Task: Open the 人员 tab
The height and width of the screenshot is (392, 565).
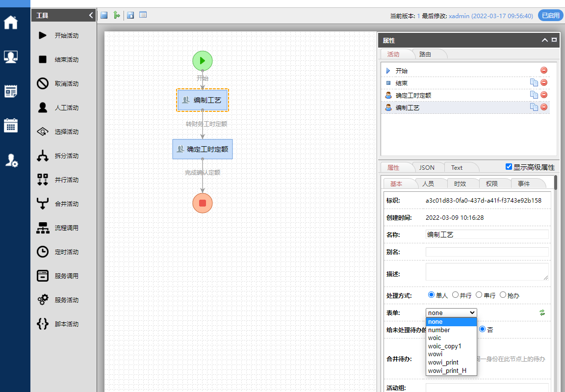Action: coord(428,184)
